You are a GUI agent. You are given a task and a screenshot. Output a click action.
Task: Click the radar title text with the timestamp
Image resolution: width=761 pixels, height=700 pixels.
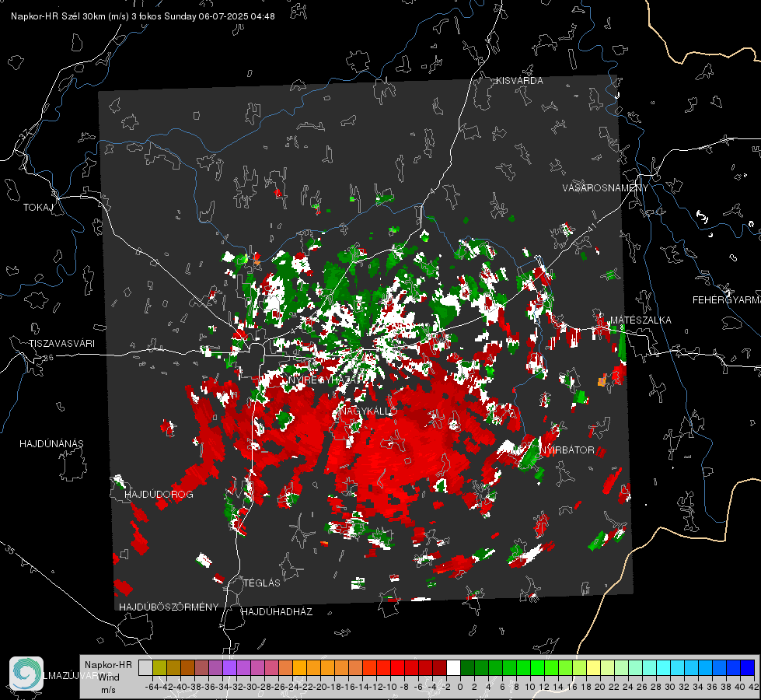(143, 16)
